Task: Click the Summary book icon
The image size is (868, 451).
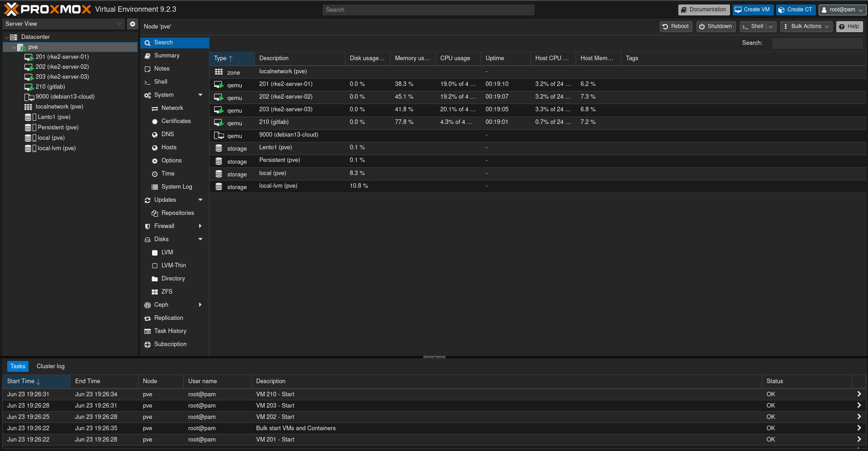Action: click(148, 56)
